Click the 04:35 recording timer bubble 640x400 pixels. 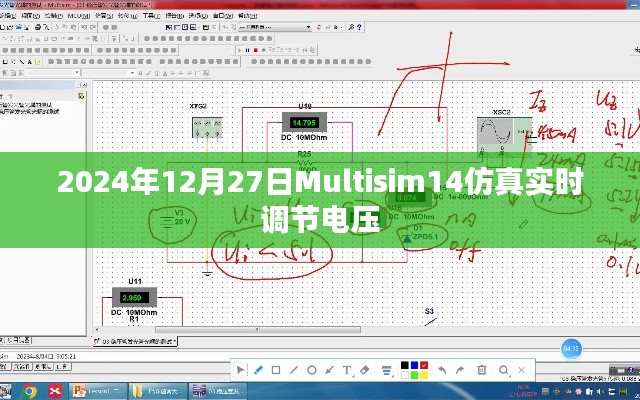pos(571,349)
